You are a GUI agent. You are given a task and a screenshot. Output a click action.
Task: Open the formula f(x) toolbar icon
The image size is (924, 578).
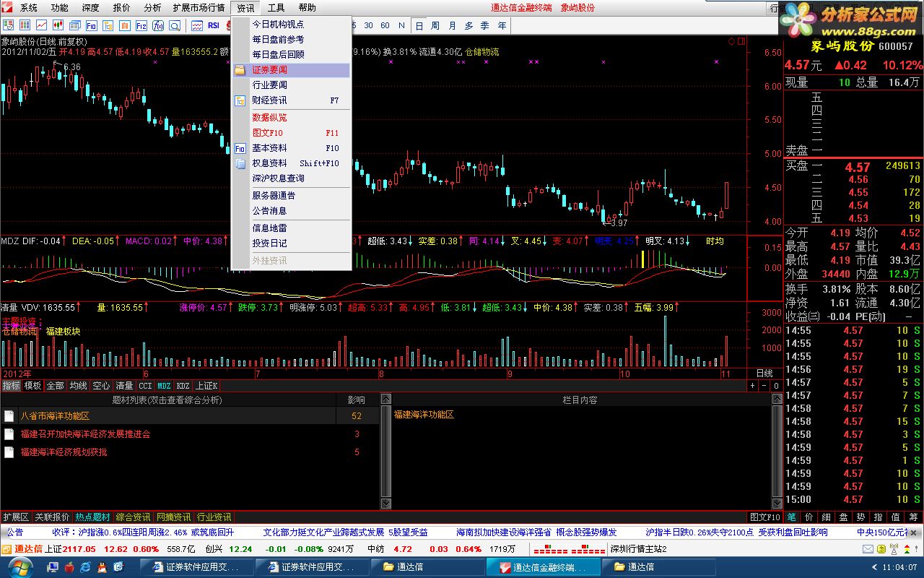(158, 25)
